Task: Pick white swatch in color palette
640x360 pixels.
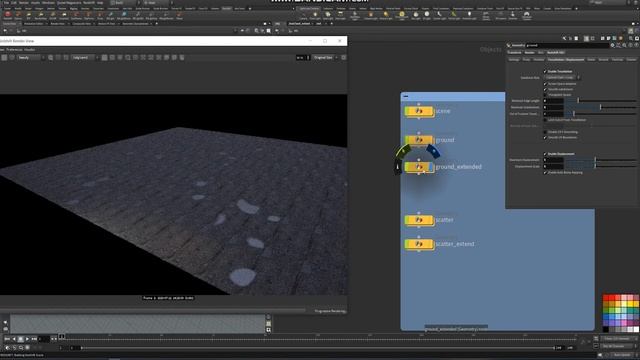Action: pyautogui.click(x=636, y=329)
